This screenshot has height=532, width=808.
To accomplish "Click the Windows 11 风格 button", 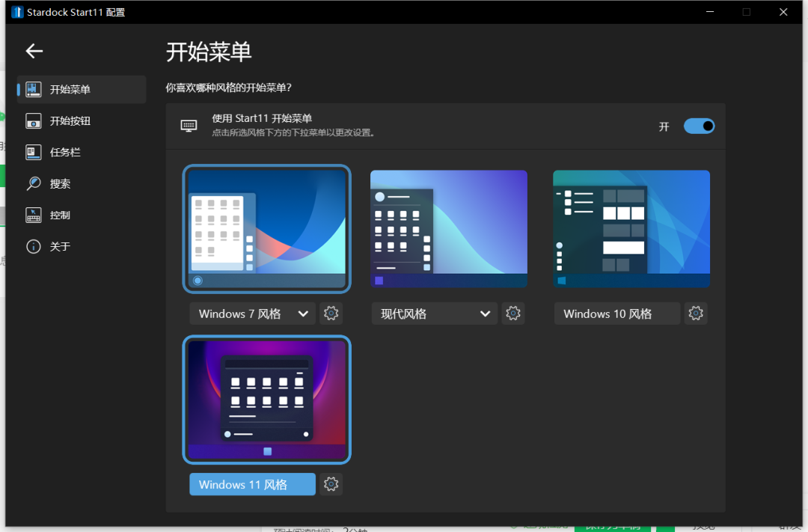I will click(x=253, y=485).
